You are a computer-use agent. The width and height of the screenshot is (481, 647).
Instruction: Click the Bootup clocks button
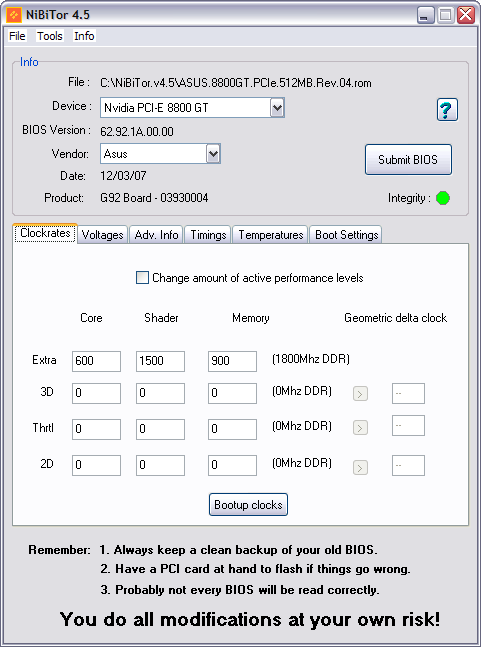click(248, 505)
